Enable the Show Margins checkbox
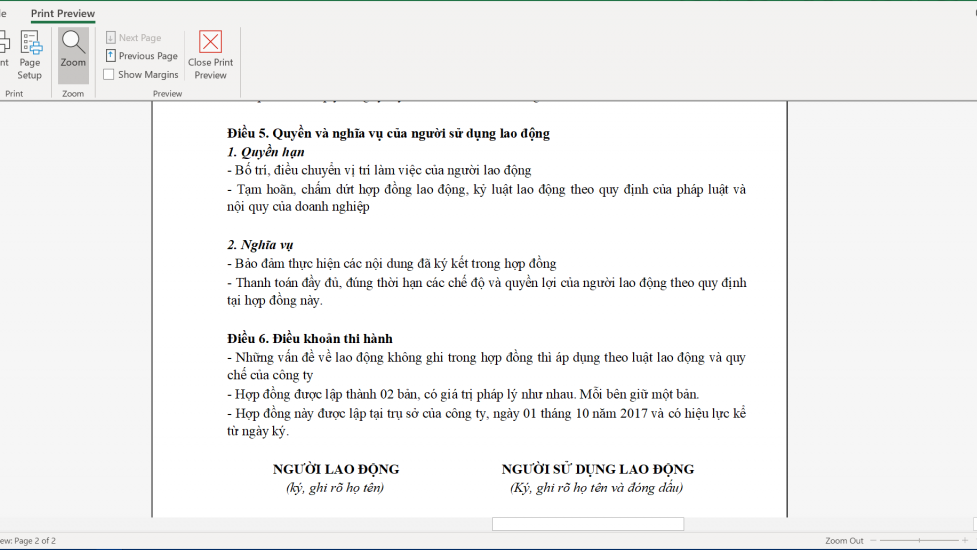Viewport: 977px width, 550px height. pos(108,74)
